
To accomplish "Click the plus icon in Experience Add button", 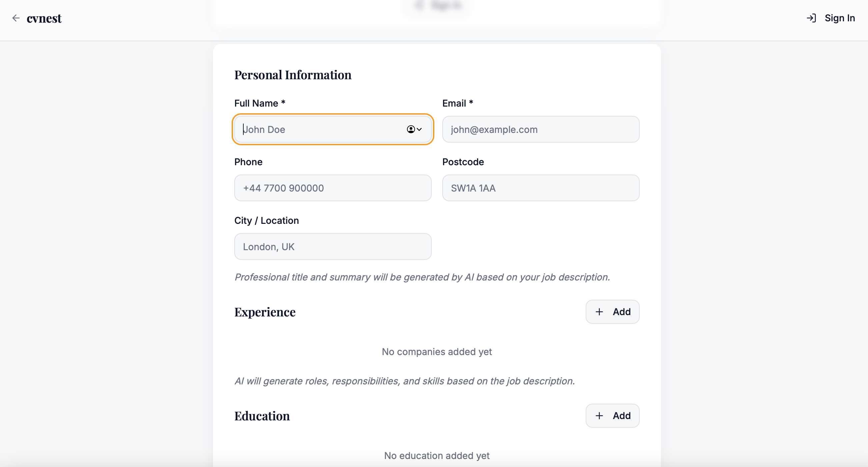I will 599,312.
